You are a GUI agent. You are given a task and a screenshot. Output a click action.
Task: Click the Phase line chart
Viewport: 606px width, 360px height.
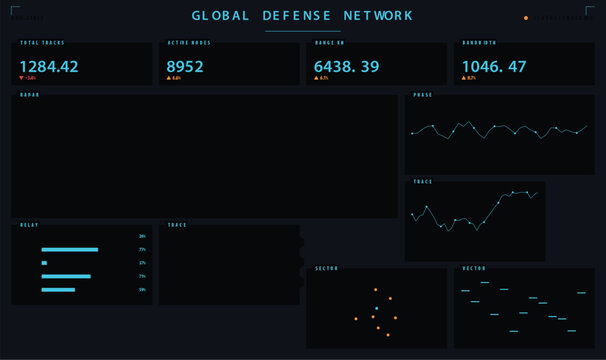point(499,130)
